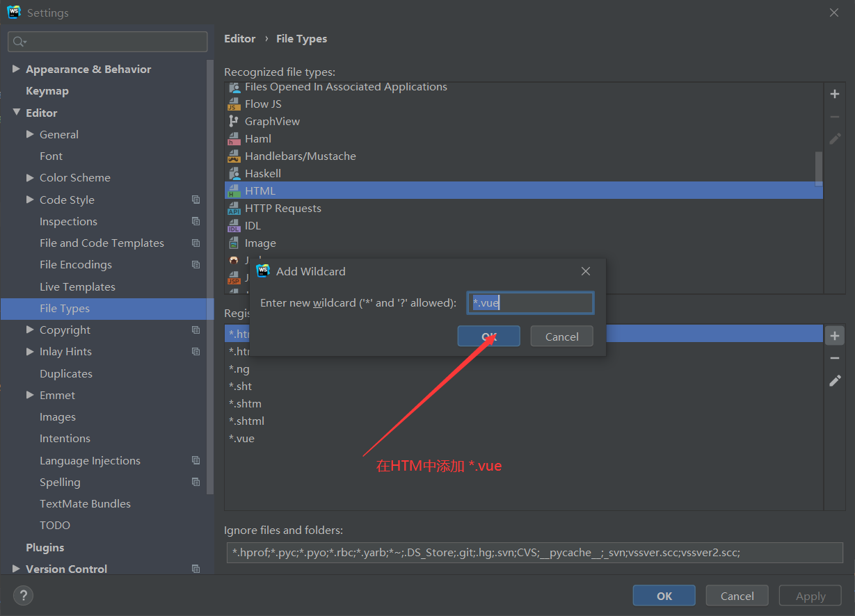The height and width of the screenshot is (616, 855).
Task: Click Cancel in the Add Wildcard dialog
Action: 561,336
